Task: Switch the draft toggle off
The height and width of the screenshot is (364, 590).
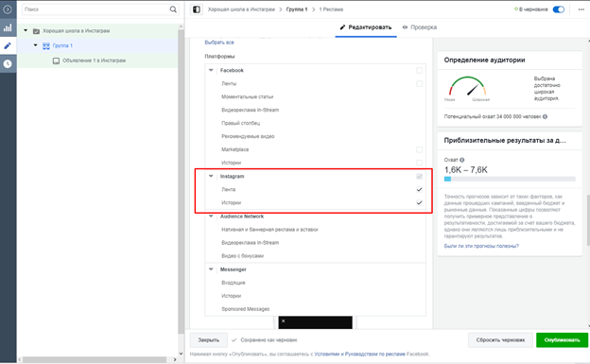Action: [559, 9]
